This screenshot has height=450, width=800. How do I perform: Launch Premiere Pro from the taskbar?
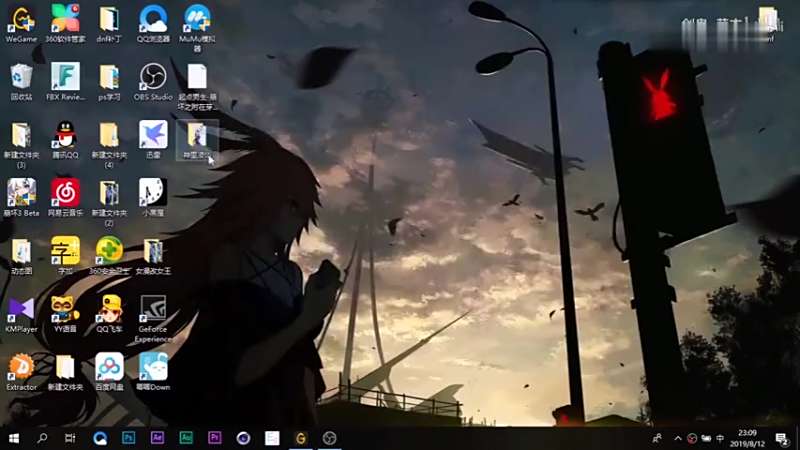(x=214, y=438)
